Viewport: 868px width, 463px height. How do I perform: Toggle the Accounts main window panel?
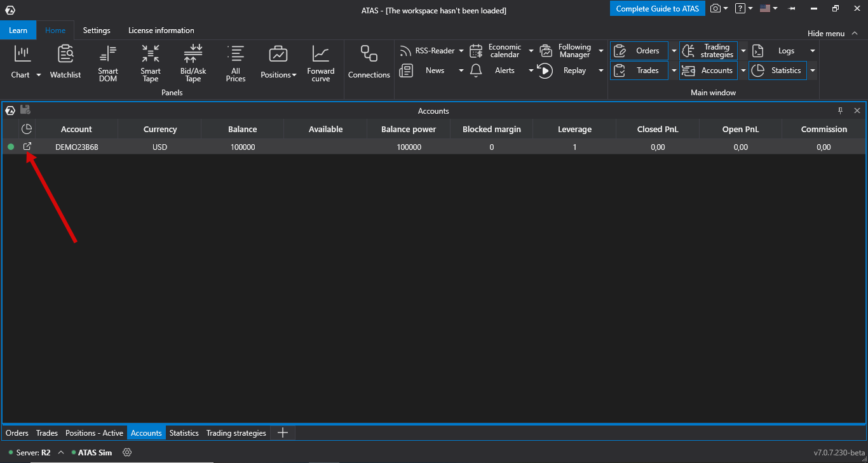point(709,70)
